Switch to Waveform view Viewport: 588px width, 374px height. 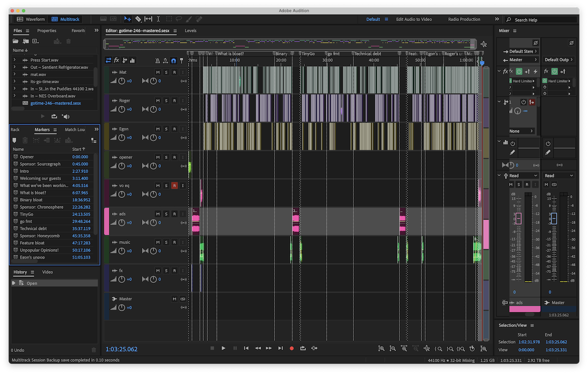[31, 19]
